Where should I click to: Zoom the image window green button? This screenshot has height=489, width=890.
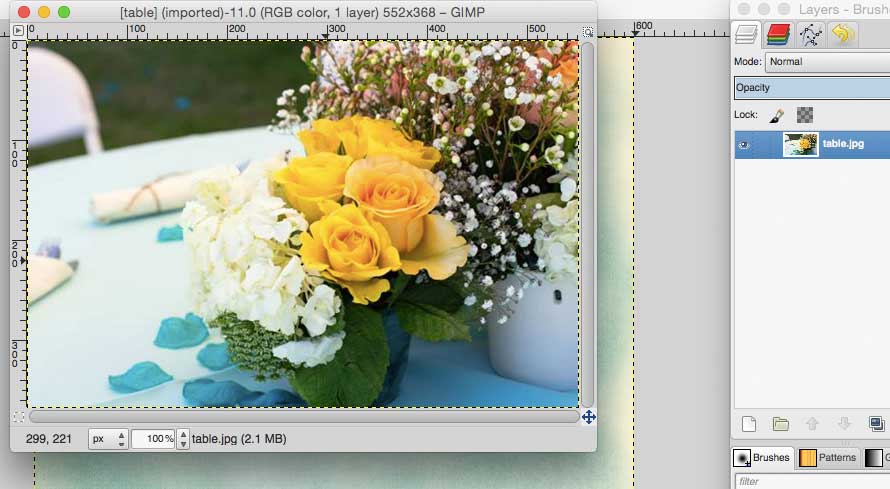point(64,12)
